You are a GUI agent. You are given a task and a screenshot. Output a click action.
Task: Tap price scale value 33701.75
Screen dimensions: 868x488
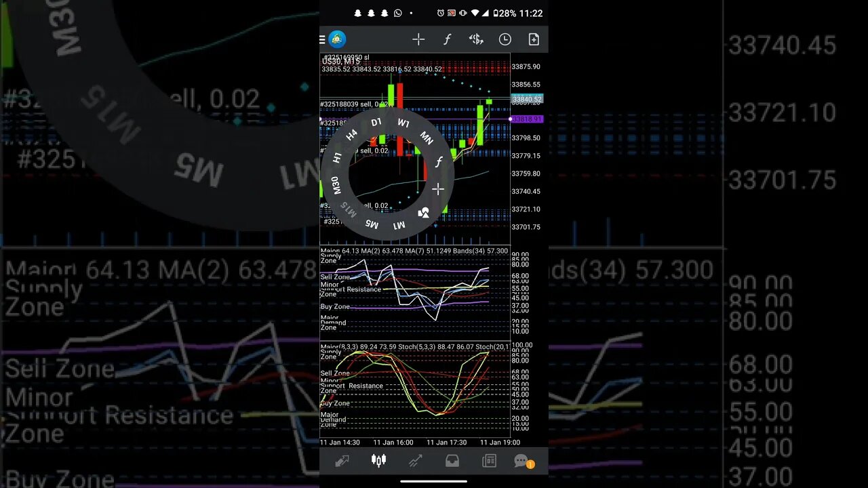click(526, 227)
